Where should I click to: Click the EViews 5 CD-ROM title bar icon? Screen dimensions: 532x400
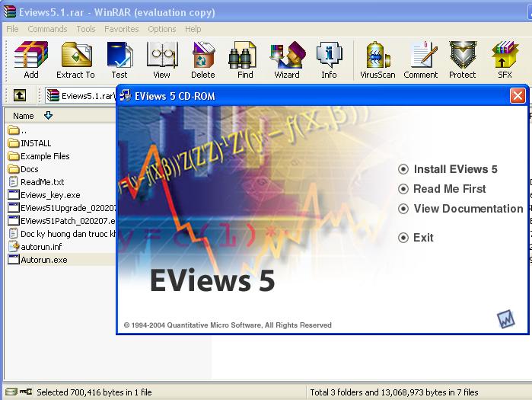point(126,96)
